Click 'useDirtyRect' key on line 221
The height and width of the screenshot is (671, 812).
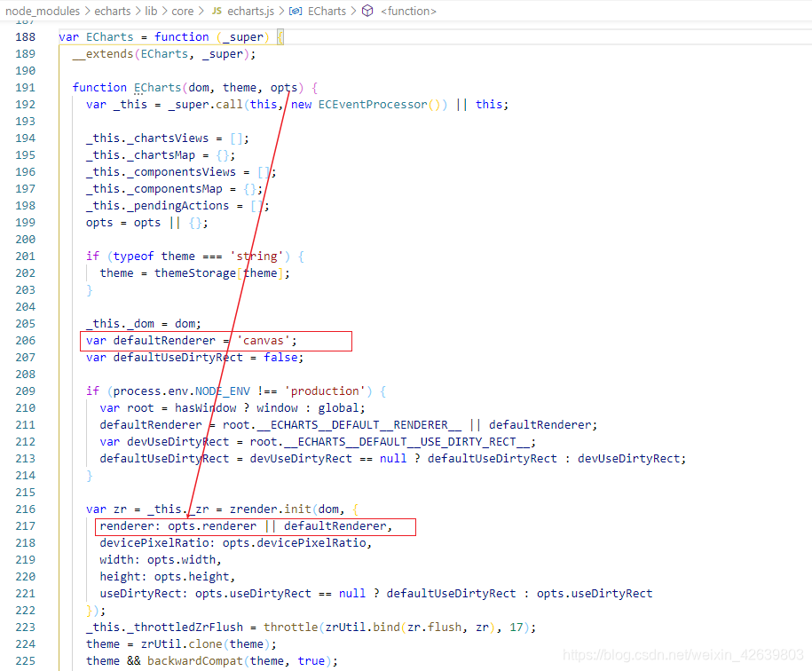coord(140,594)
